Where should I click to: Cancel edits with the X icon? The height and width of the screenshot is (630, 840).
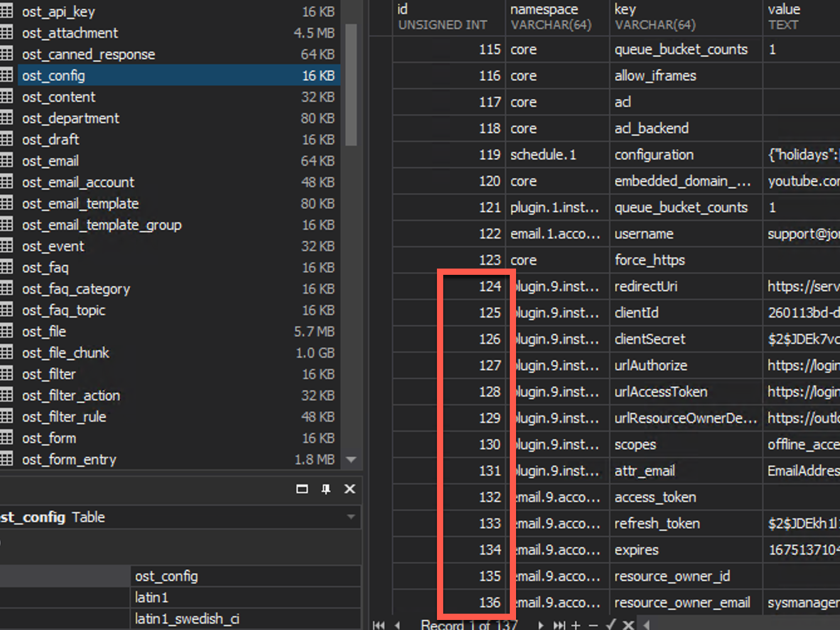(628, 625)
